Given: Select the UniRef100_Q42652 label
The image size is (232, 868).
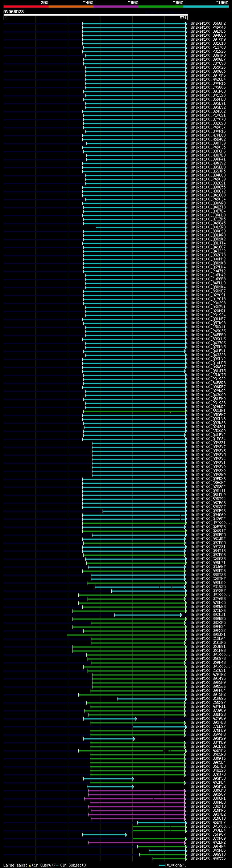Looking at the screenshot, I should click(208, 519).
